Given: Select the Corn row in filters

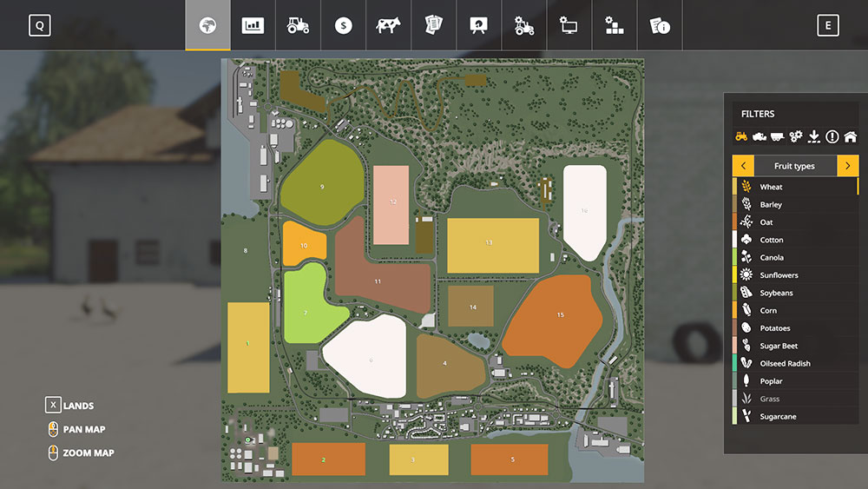Looking at the screenshot, I should [795, 311].
